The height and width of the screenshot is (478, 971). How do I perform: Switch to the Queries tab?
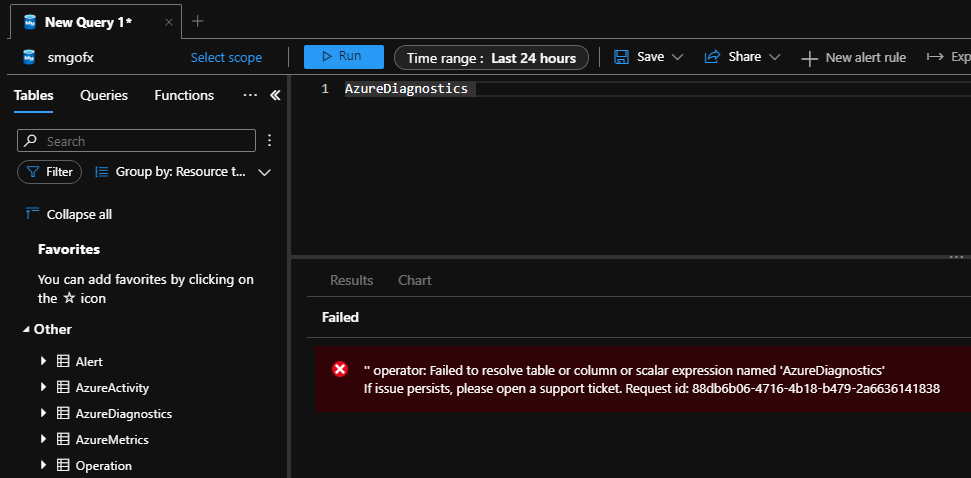104,95
